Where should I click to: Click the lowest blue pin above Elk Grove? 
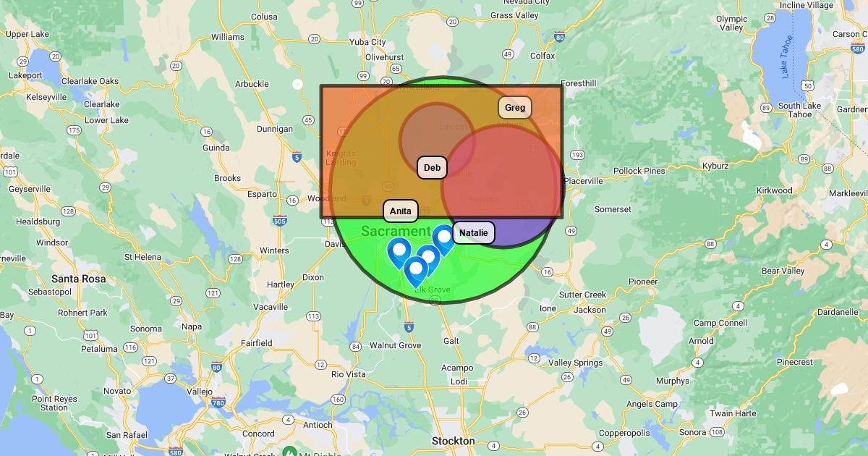(415, 270)
